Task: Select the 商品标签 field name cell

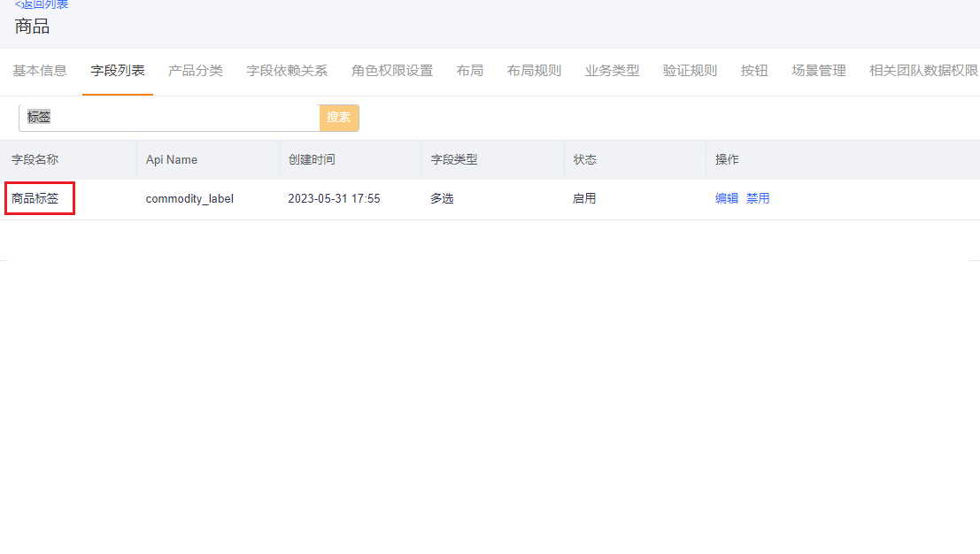Action: coord(35,198)
